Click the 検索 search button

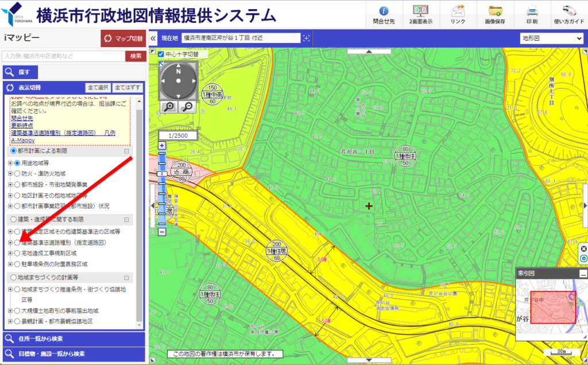[x=136, y=56]
